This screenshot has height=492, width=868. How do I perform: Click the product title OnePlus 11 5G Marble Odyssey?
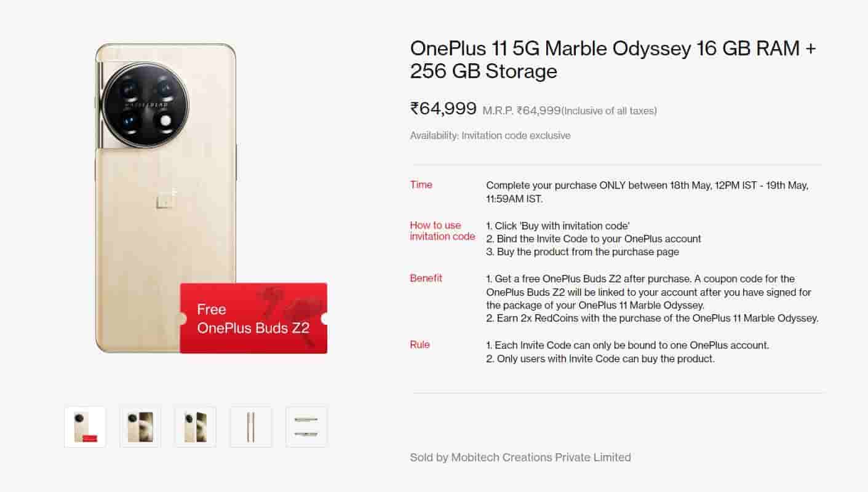613,59
